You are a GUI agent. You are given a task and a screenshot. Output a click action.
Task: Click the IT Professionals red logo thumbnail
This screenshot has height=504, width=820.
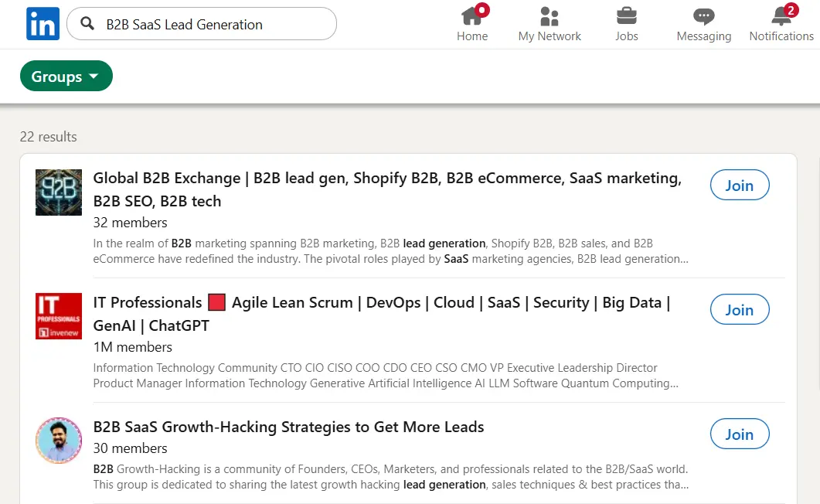pyautogui.click(x=59, y=316)
